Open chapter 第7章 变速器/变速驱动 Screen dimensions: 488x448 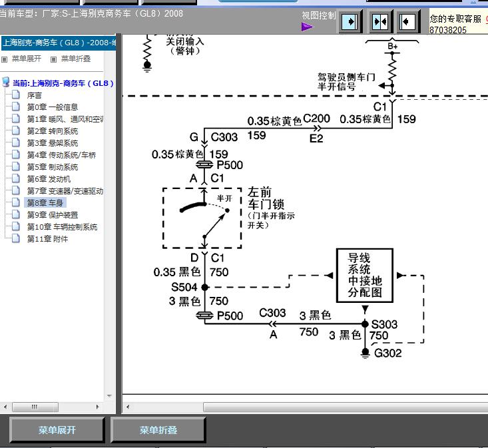pyautogui.click(x=65, y=191)
